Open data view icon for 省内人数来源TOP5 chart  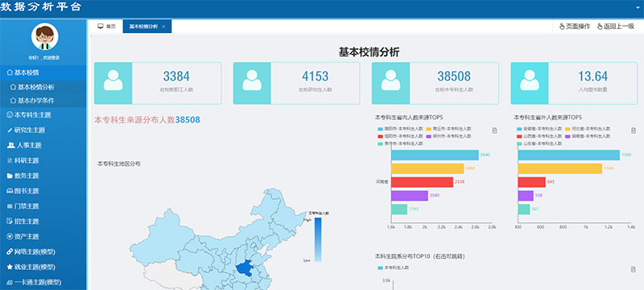[x=494, y=130]
